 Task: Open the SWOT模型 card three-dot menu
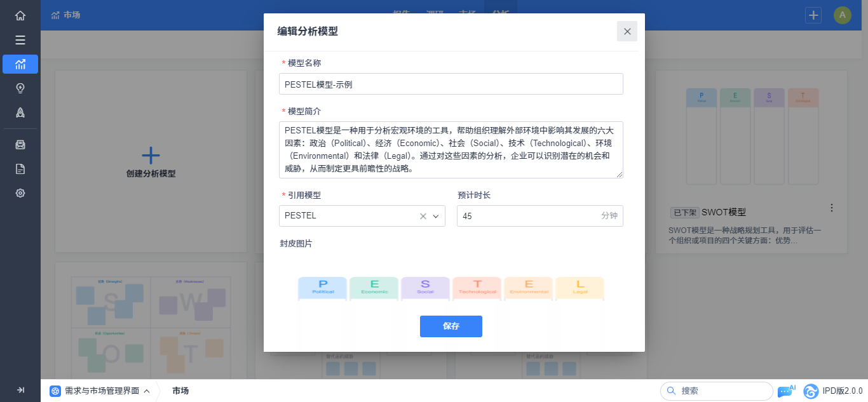(x=832, y=208)
